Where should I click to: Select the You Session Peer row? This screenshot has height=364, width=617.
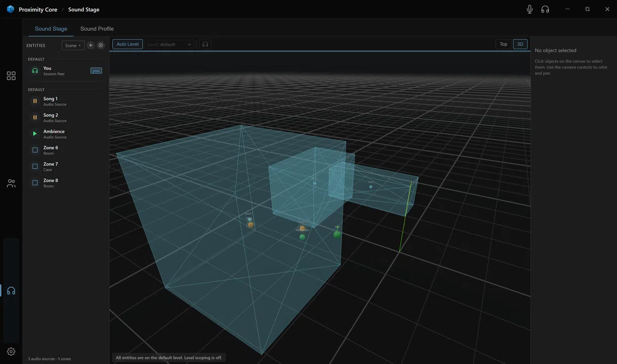(x=66, y=71)
